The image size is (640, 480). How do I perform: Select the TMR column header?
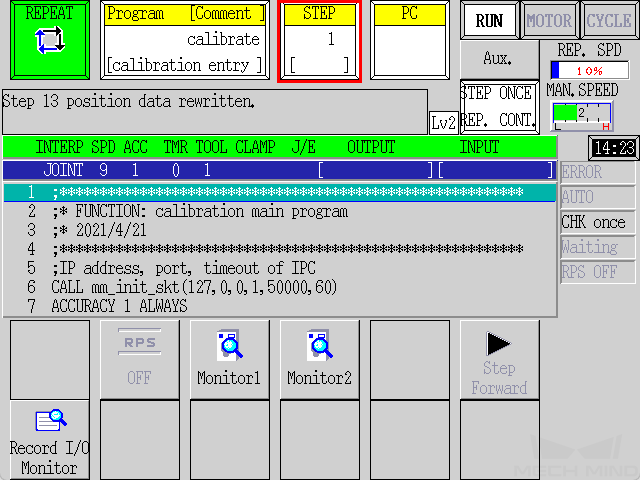point(176,147)
